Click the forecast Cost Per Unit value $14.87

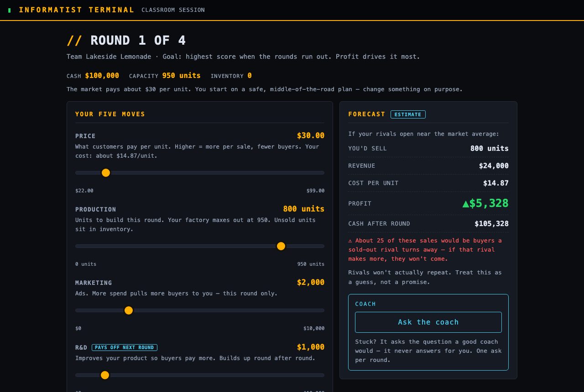(x=496, y=183)
